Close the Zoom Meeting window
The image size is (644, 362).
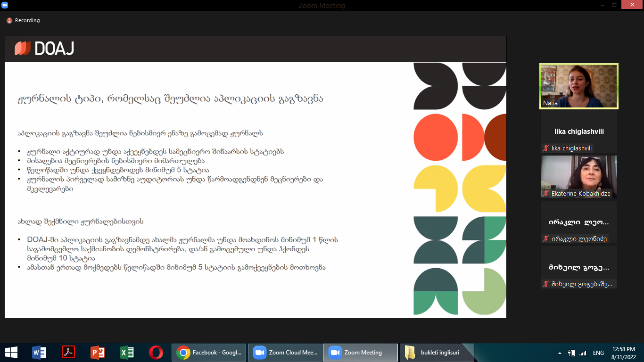coord(633,4)
